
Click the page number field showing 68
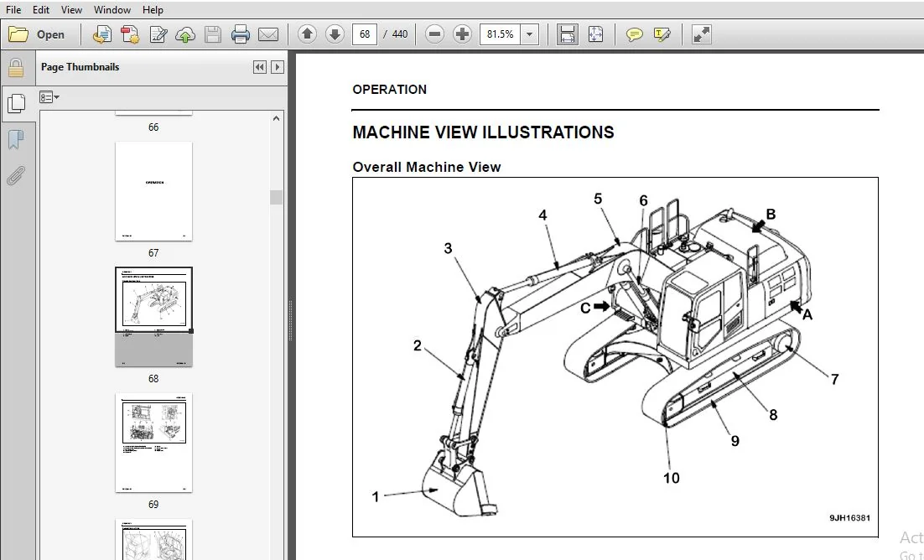click(365, 34)
